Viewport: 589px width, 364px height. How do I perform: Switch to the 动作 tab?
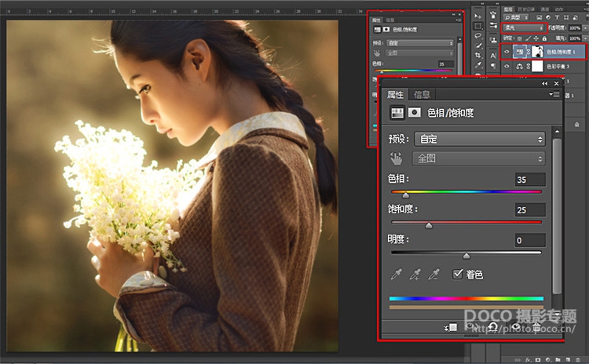pos(559,9)
